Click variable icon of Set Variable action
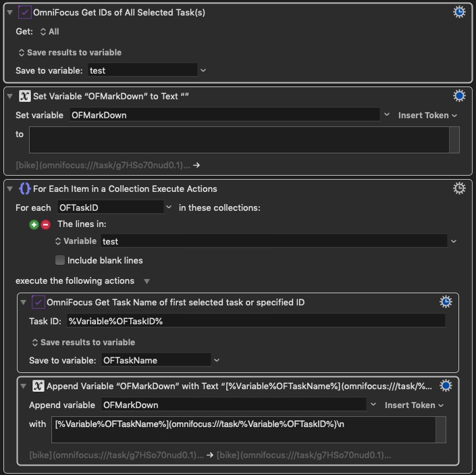Screen dimensions: 476x475 click(x=24, y=96)
